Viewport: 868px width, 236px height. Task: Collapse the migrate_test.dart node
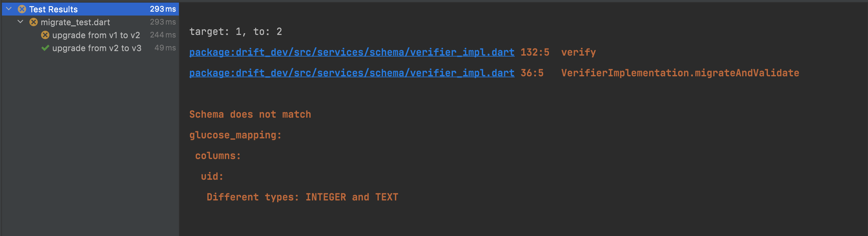pyautogui.click(x=20, y=22)
